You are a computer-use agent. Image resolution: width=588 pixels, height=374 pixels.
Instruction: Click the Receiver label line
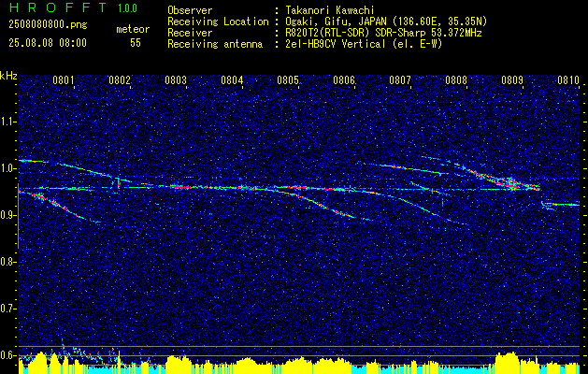pos(190,33)
